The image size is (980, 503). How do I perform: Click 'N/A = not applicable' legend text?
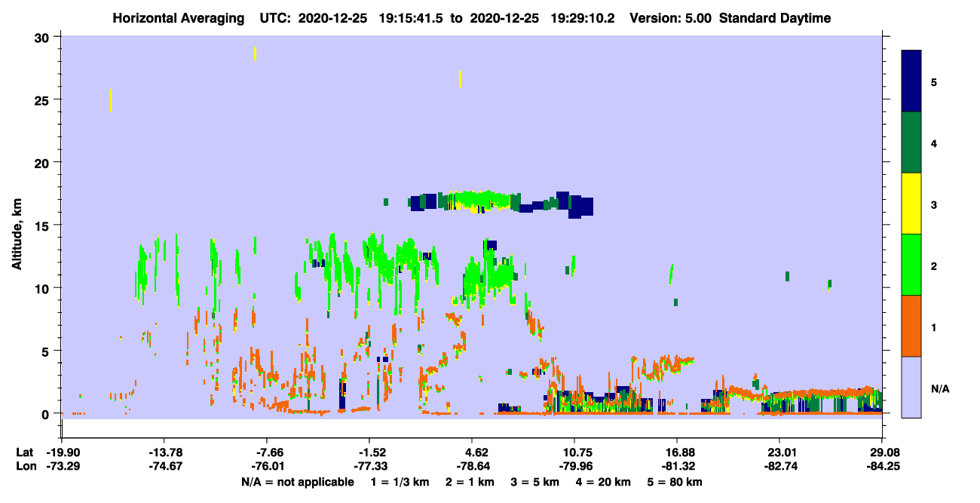point(298,482)
